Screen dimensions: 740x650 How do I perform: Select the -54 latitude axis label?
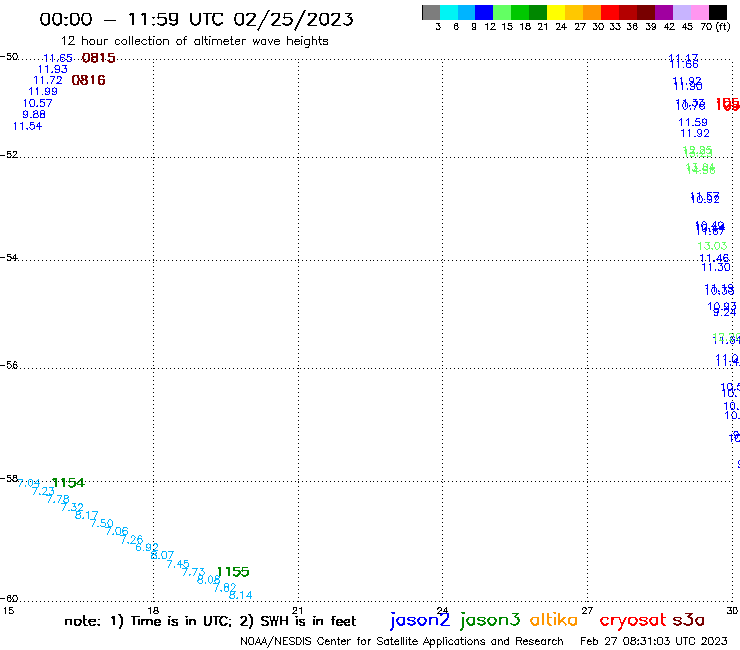(9, 257)
